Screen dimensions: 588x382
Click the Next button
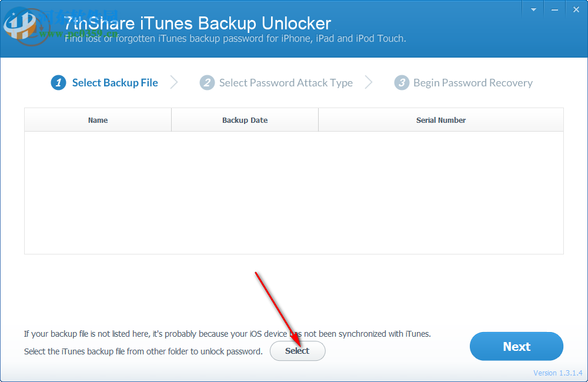(516, 346)
